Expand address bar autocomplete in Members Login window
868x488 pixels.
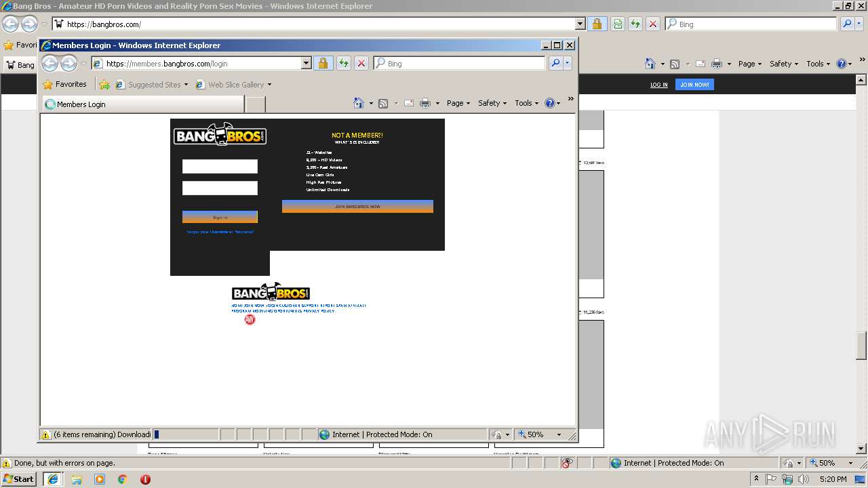click(306, 63)
